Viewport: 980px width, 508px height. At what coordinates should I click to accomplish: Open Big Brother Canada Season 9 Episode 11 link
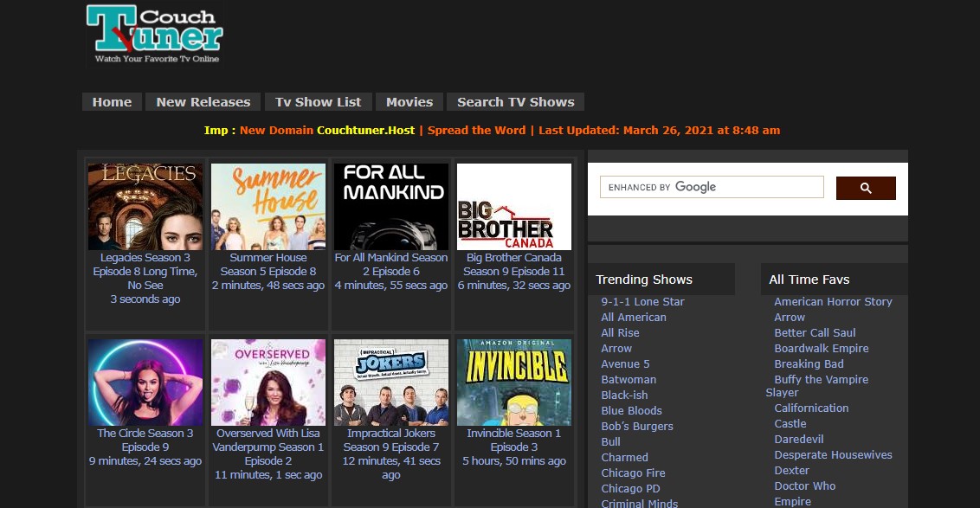tap(513, 264)
